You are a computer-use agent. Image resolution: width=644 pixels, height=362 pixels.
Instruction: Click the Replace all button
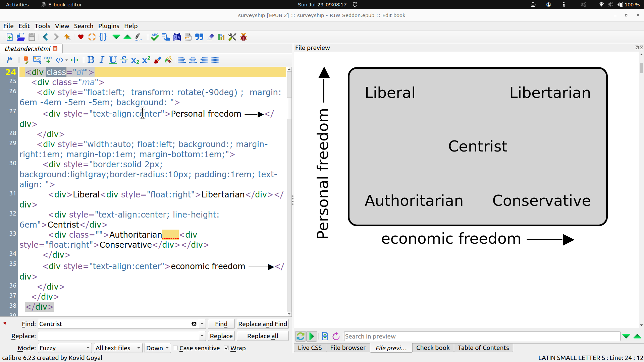coord(262,336)
